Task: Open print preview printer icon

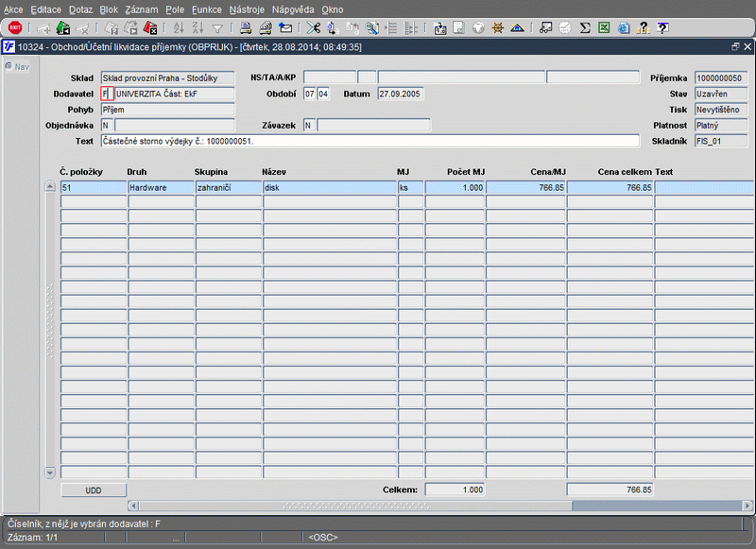Action: (x=266, y=28)
